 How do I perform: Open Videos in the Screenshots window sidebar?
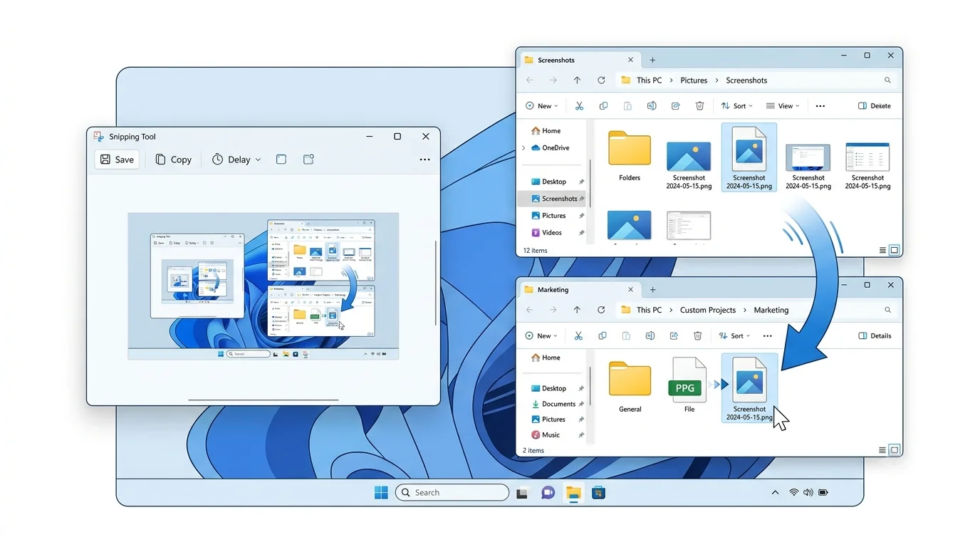click(546, 232)
